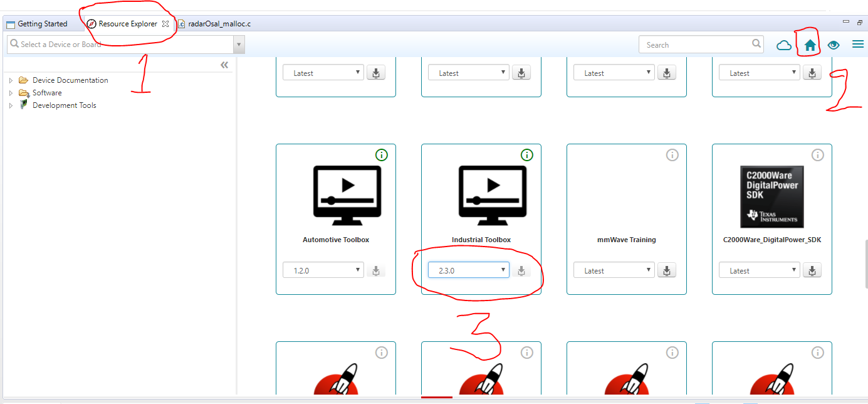
Task: Show info for Automotive Toolbox
Action: [381, 154]
